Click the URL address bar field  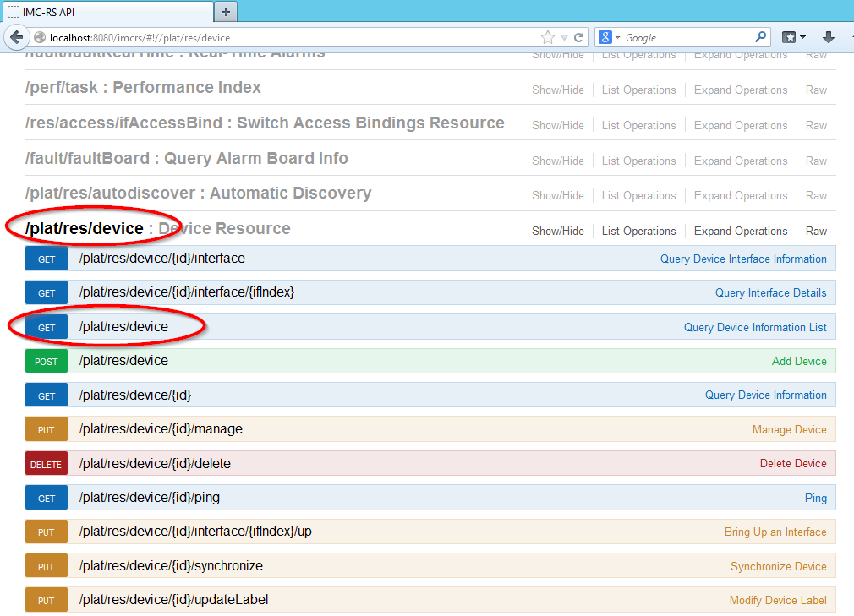287,37
